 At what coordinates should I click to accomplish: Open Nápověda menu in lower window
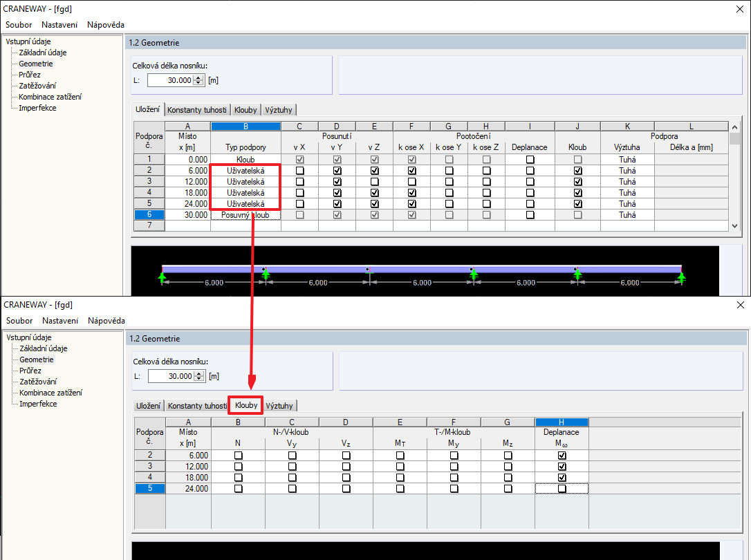(106, 321)
